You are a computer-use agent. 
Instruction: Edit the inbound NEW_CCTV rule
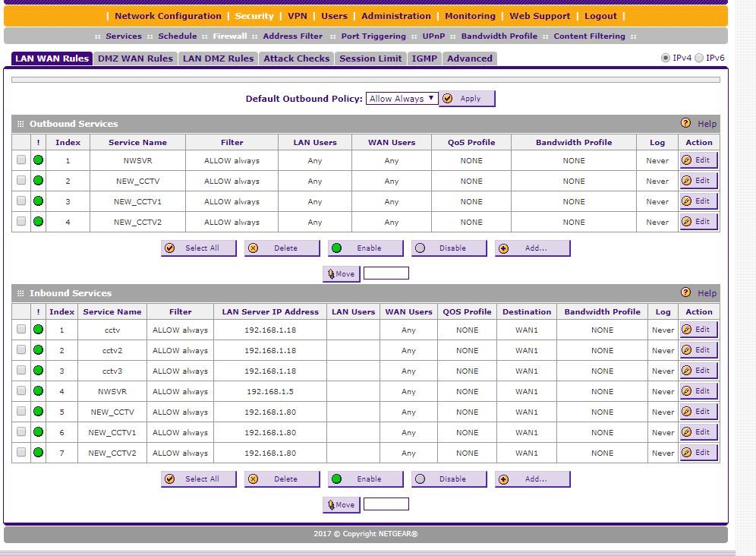pyautogui.click(x=698, y=412)
